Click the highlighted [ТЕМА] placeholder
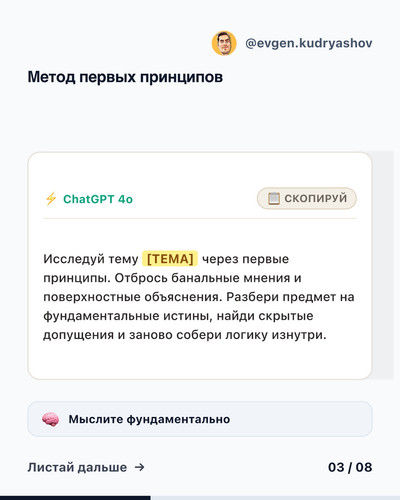The width and height of the screenshot is (400, 500). (x=170, y=259)
